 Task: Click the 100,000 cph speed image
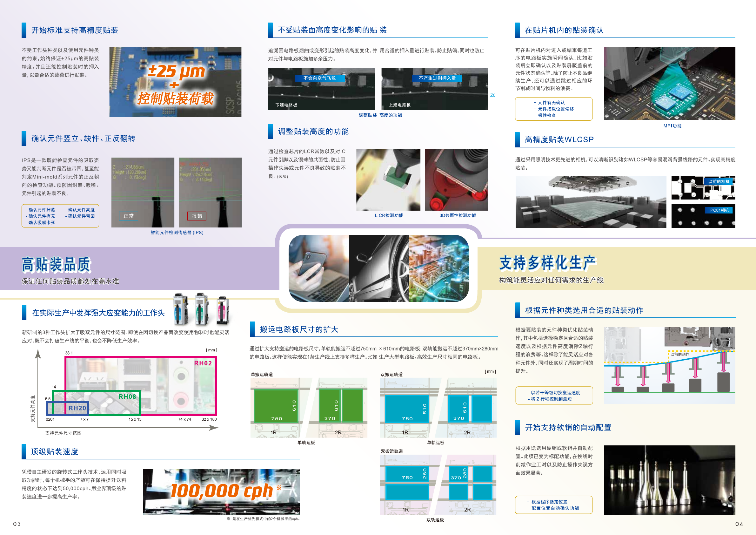coord(221,491)
